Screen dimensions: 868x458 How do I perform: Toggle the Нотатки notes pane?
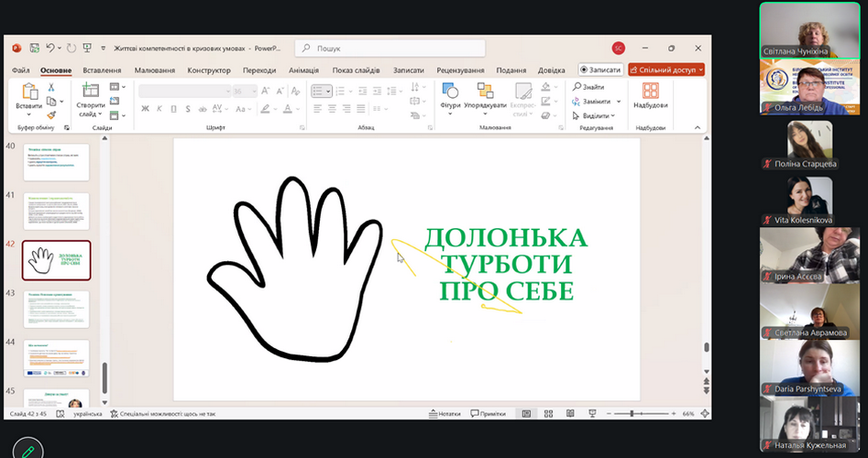click(x=445, y=414)
